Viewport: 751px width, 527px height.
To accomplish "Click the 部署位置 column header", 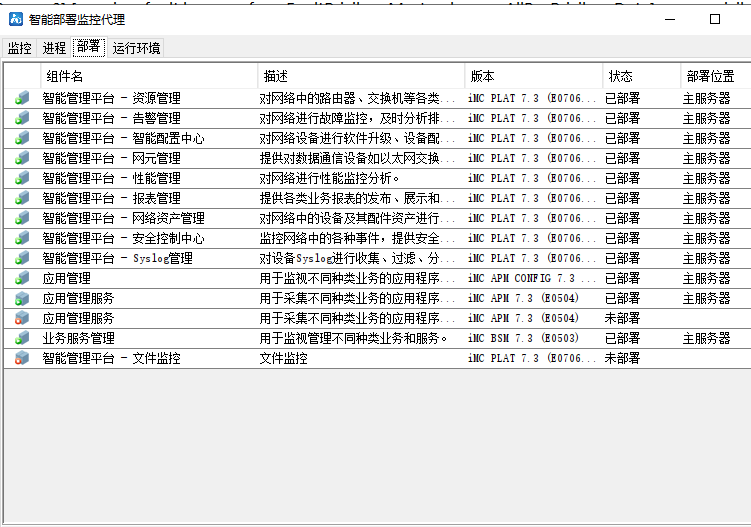I will pyautogui.click(x=716, y=76).
